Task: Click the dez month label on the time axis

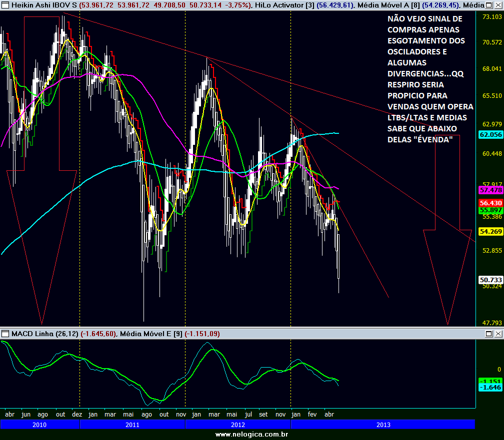Action: [x=77, y=415]
